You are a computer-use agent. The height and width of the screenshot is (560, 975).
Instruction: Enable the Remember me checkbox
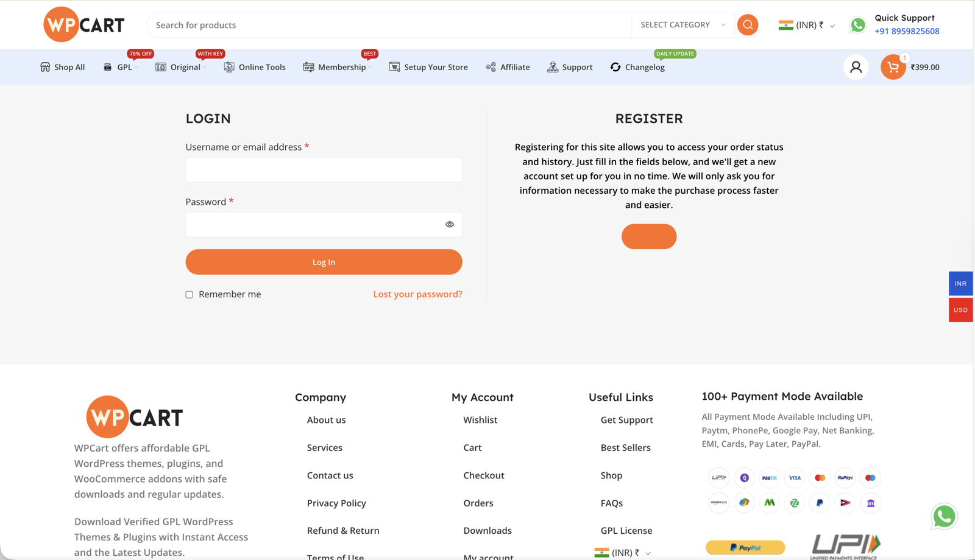coord(190,294)
